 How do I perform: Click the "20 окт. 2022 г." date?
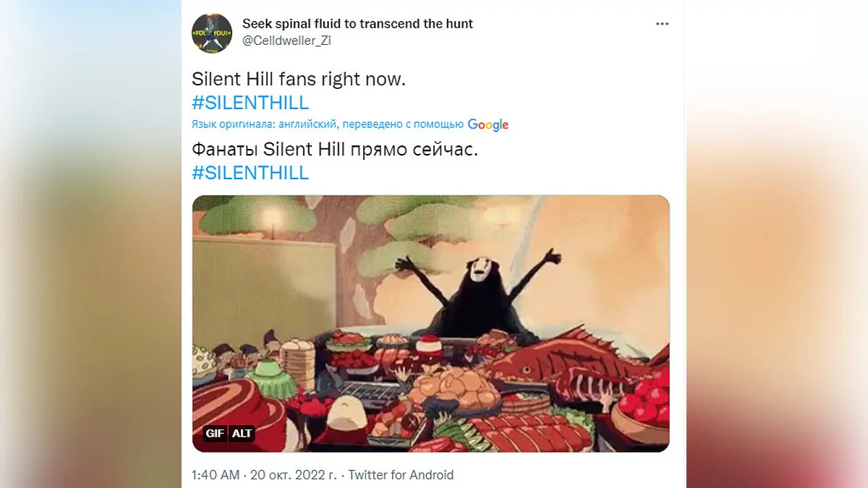point(294,475)
